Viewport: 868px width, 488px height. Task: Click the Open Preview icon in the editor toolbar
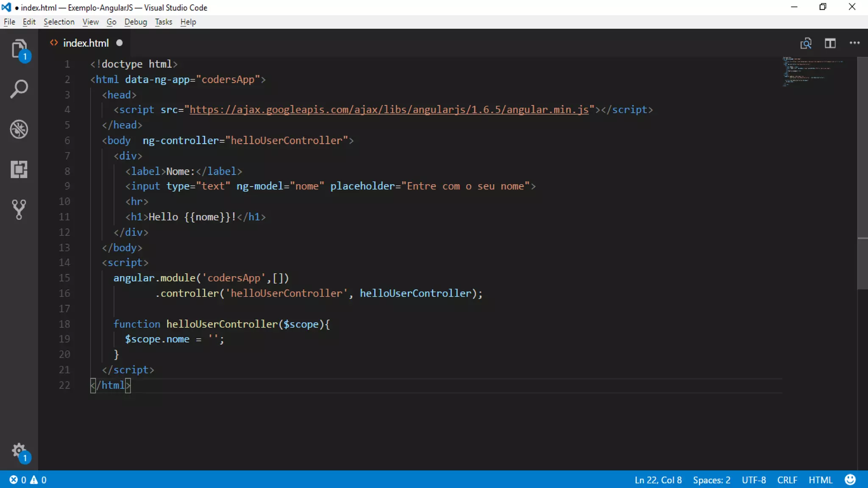click(805, 43)
